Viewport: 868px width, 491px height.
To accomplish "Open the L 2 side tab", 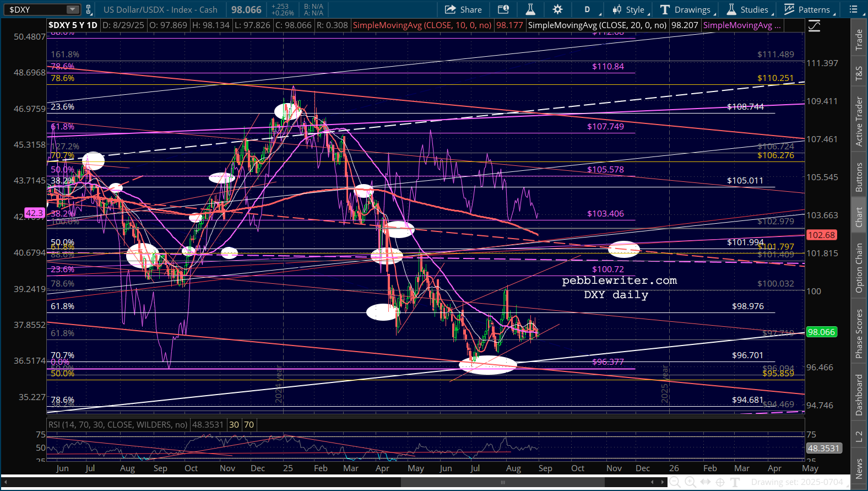I will [859, 437].
